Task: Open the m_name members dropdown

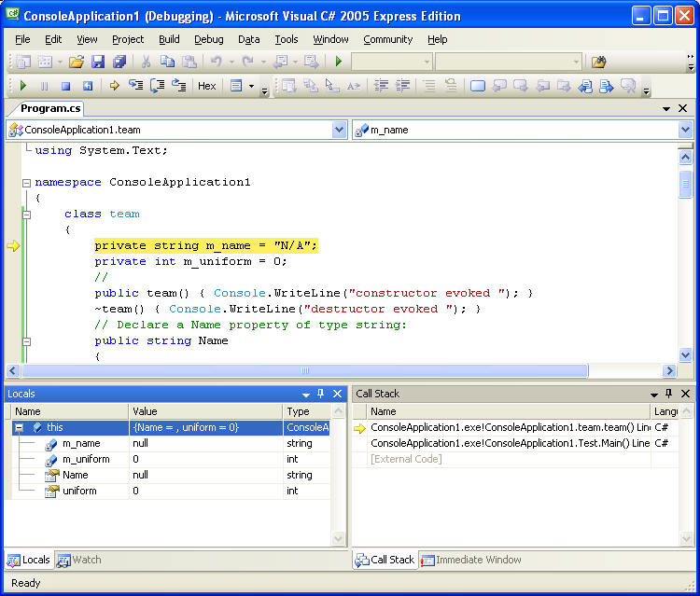Action: [x=685, y=130]
